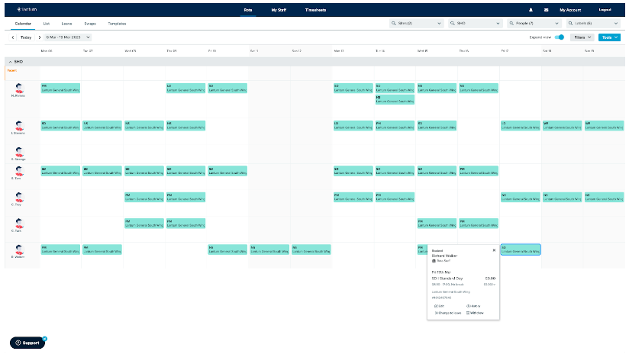Click E. George's avatar
This screenshot has width=629, height=364.
19,152
